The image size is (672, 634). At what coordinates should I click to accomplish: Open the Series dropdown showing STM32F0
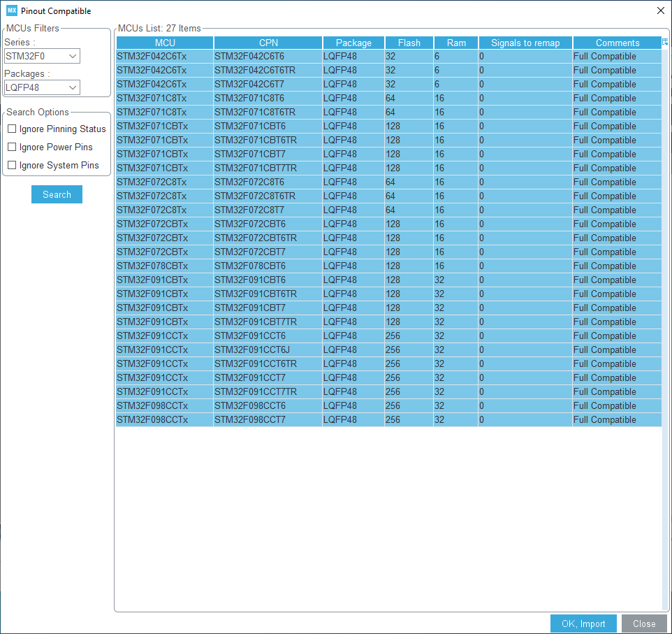[42, 56]
